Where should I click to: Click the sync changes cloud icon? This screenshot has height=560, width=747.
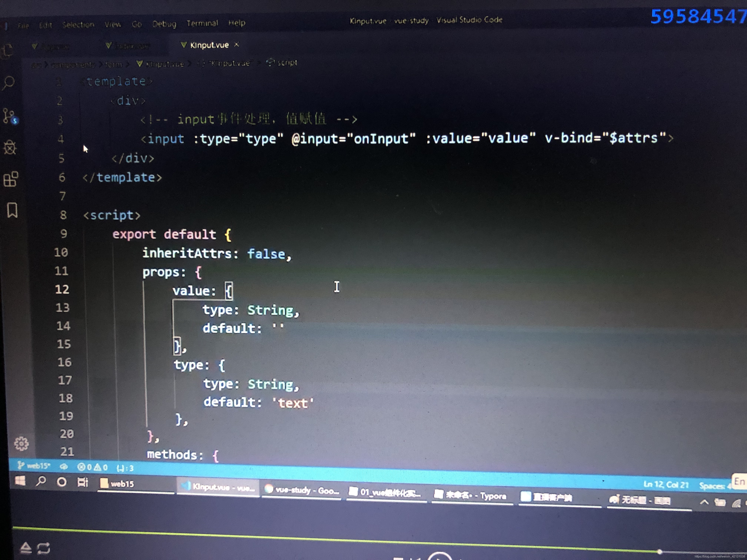coord(64,466)
